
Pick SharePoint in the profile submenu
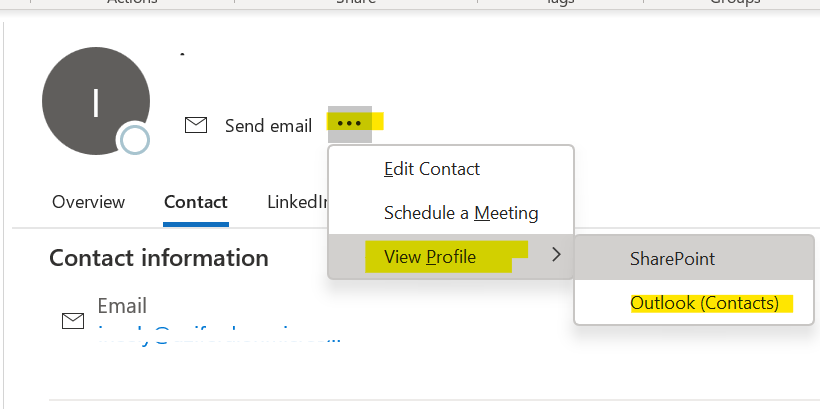click(672, 259)
